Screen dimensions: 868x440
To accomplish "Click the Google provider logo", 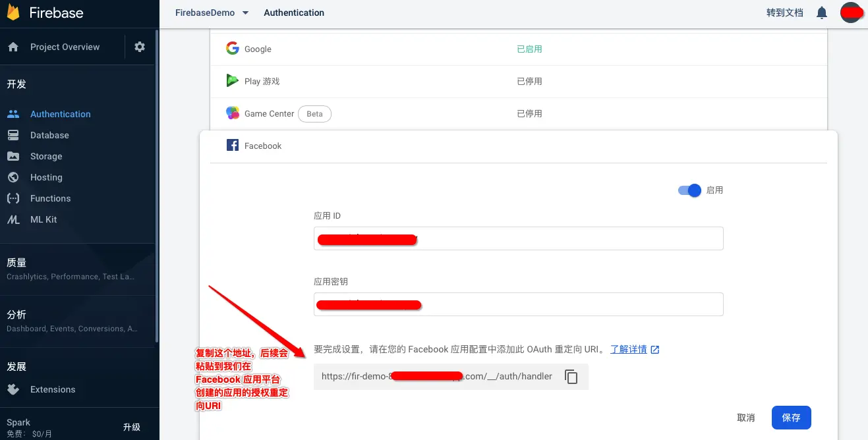I will click(232, 48).
